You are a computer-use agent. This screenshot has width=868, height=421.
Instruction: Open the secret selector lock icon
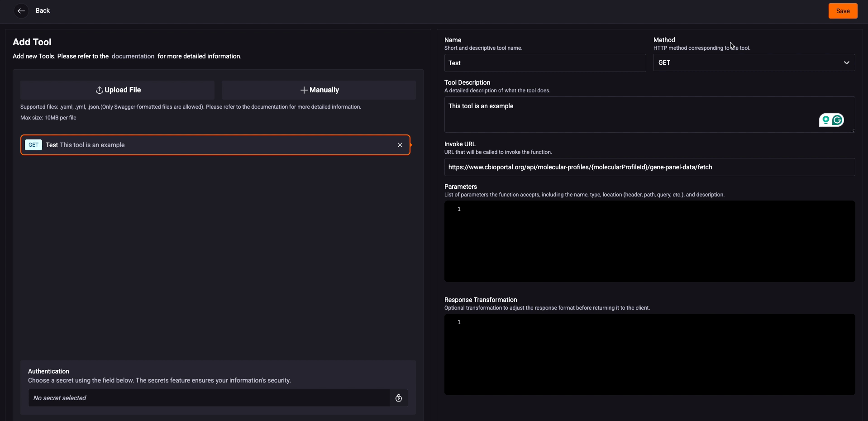pyautogui.click(x=398, y=398)
